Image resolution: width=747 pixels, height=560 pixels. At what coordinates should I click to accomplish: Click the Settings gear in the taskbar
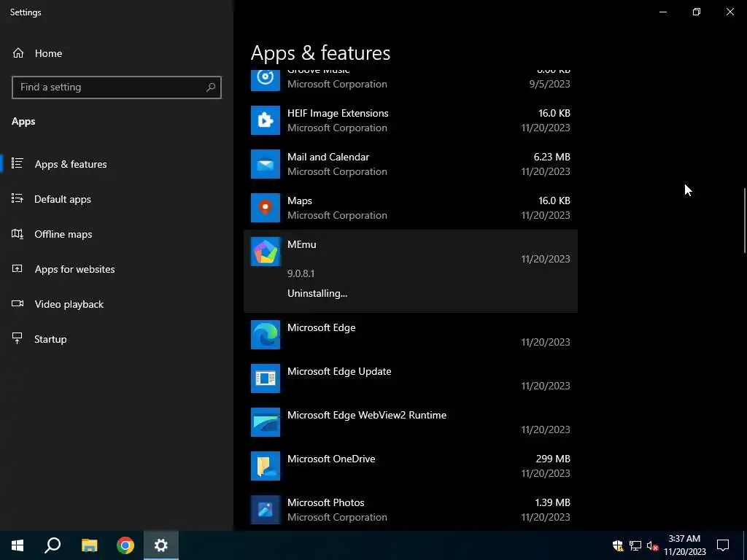click(x=161, y=545)
